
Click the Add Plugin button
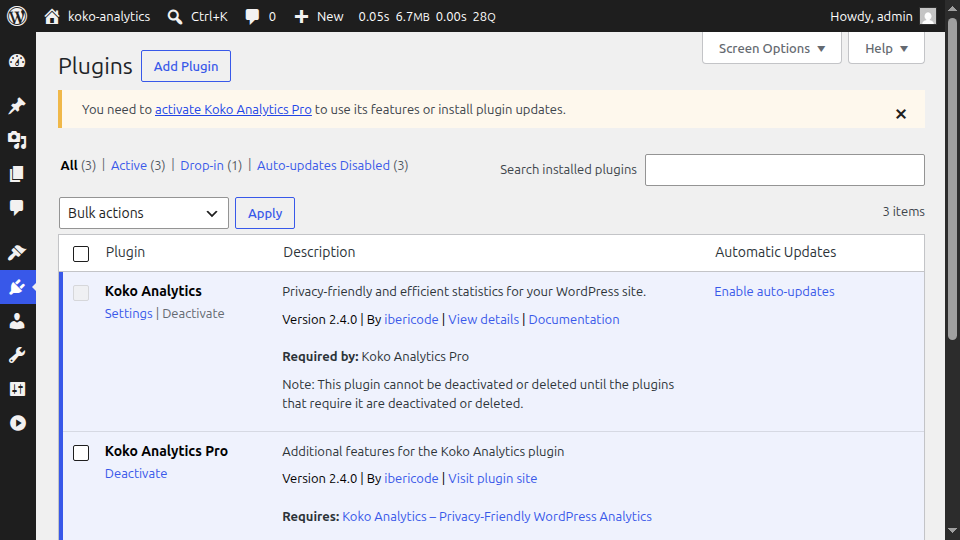click(x=186, y=66)
